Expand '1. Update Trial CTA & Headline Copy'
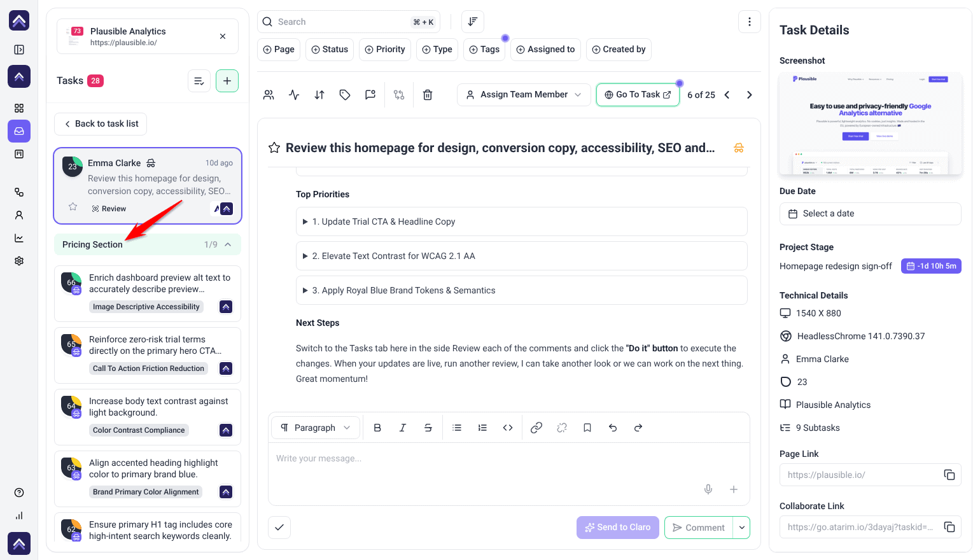 (x=522, y=221)
